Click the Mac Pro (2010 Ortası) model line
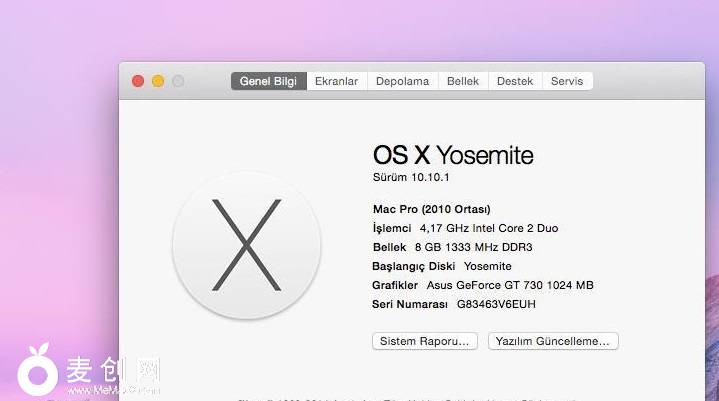This screenshot has height=401, width=719. [x=431, y=209]
